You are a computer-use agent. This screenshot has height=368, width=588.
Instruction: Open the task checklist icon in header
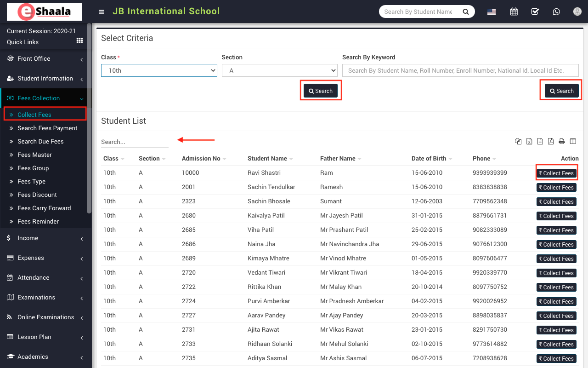535,12
